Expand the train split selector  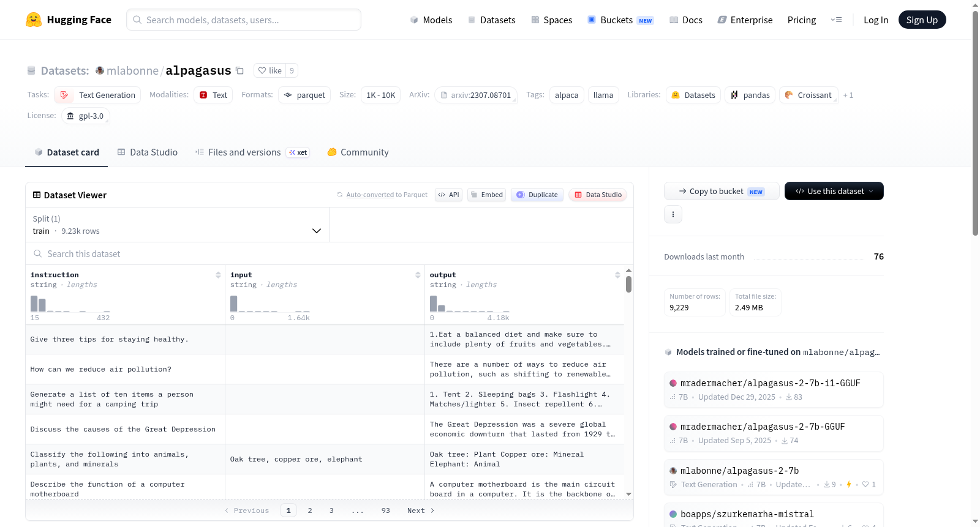click(x=177, y=225)
